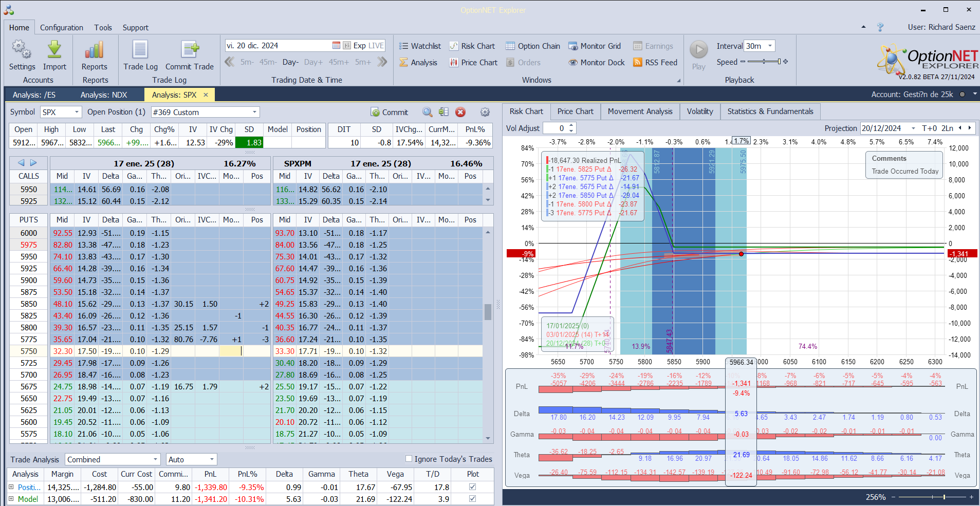
Task: Open the Trade Analysis Combined dropdown
Action: coord(113,459)
